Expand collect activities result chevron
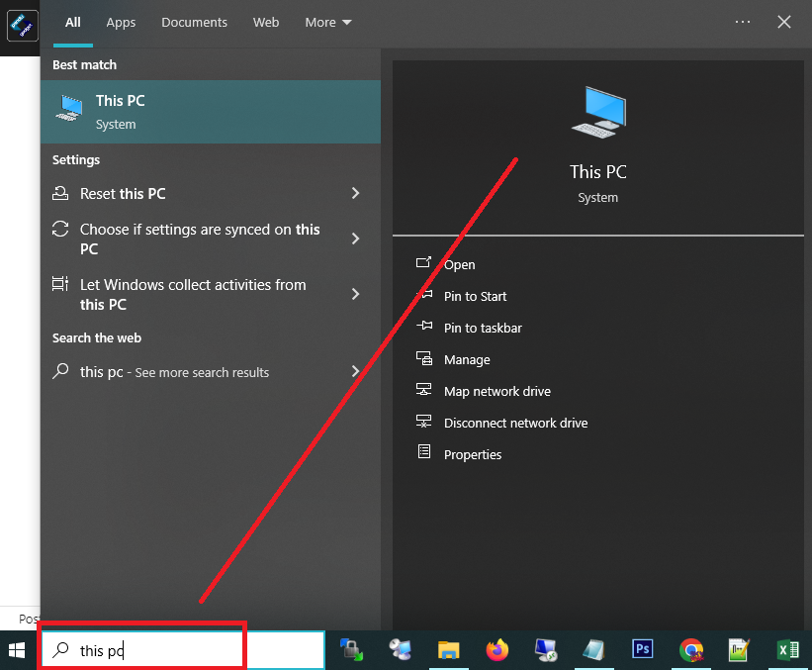 point(355,294)
